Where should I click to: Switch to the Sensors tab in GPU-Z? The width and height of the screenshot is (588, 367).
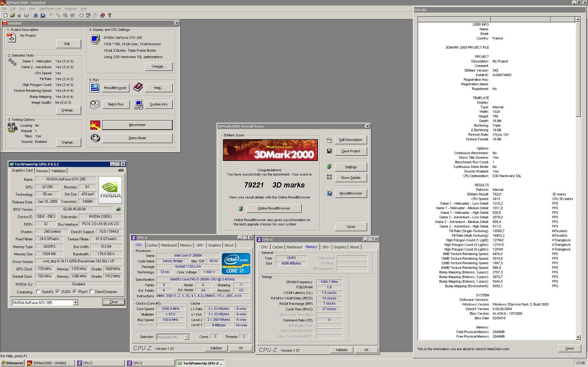coord(42,171)
